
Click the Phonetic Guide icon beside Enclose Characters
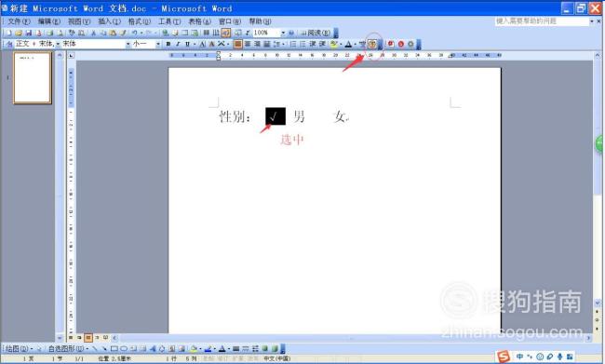(x=362, y=44)
